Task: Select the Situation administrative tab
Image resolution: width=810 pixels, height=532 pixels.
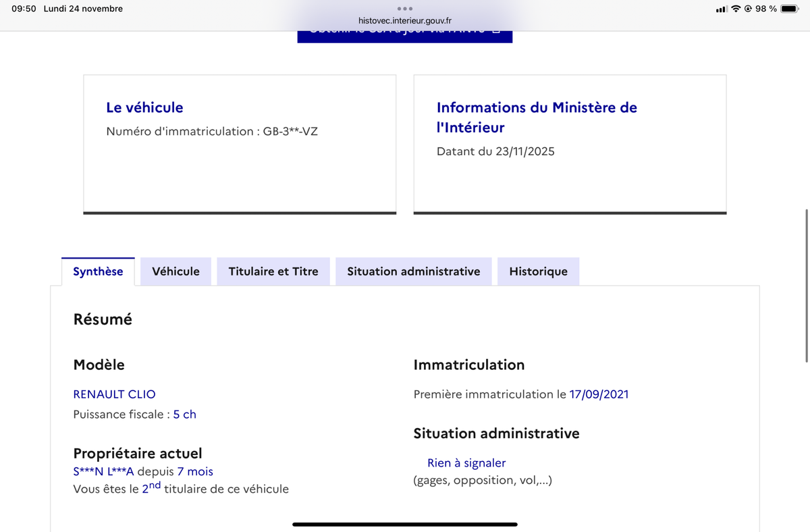Action: pos(413,271)
